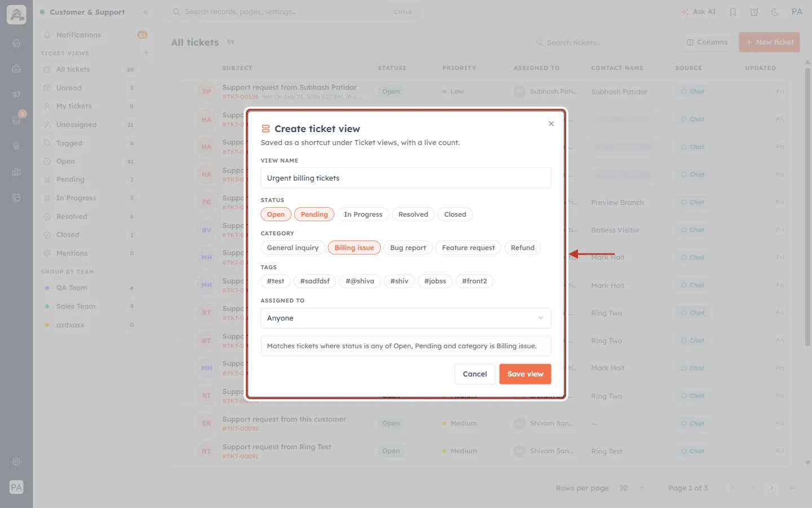Go to next page of tickets
The height and width of the screenshot is (508, 812).
click(771, 488)
